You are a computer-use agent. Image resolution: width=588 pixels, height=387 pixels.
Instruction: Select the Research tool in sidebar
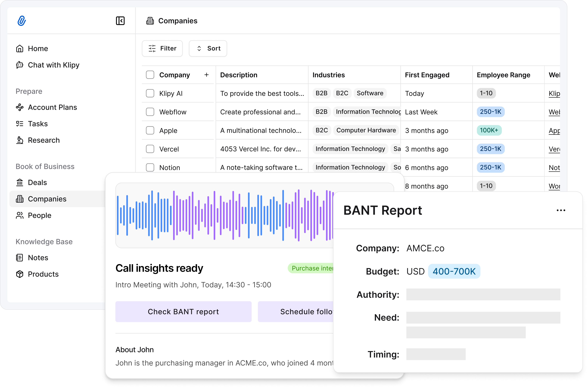pyautogui.click(x=44, y=140)
